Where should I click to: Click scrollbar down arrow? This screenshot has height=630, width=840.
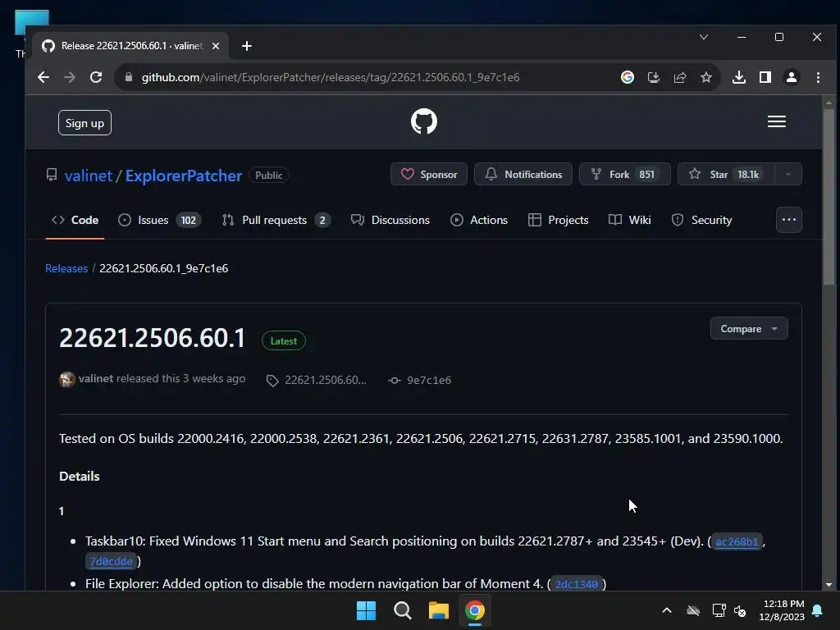(829, 585)
